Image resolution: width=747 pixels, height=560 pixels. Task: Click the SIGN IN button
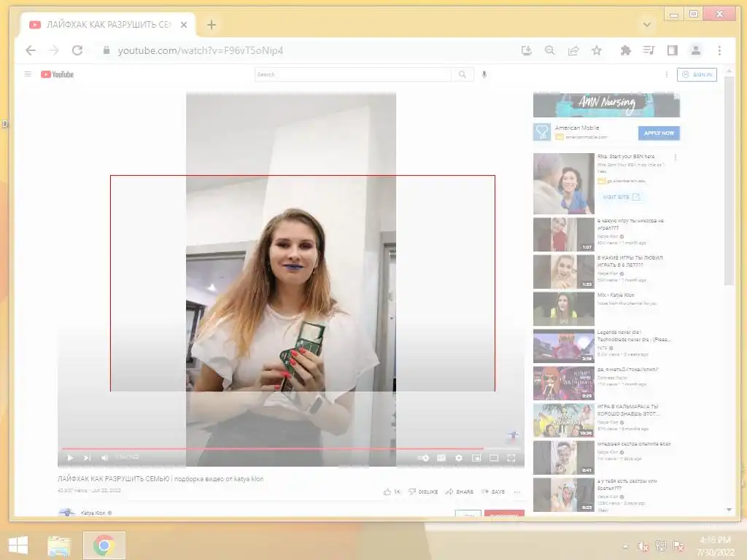click(x=697, y=75)
